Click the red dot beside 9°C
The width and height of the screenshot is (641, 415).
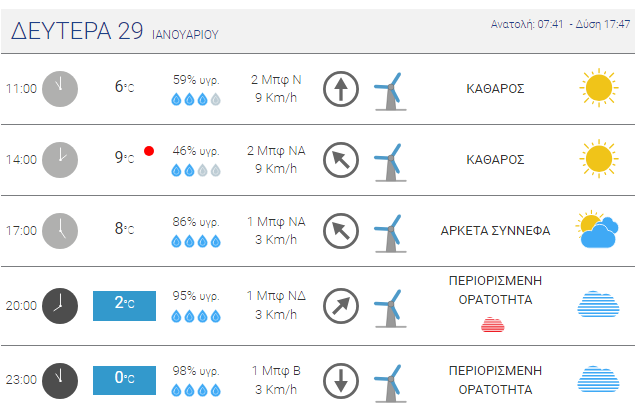pos(149,151)
